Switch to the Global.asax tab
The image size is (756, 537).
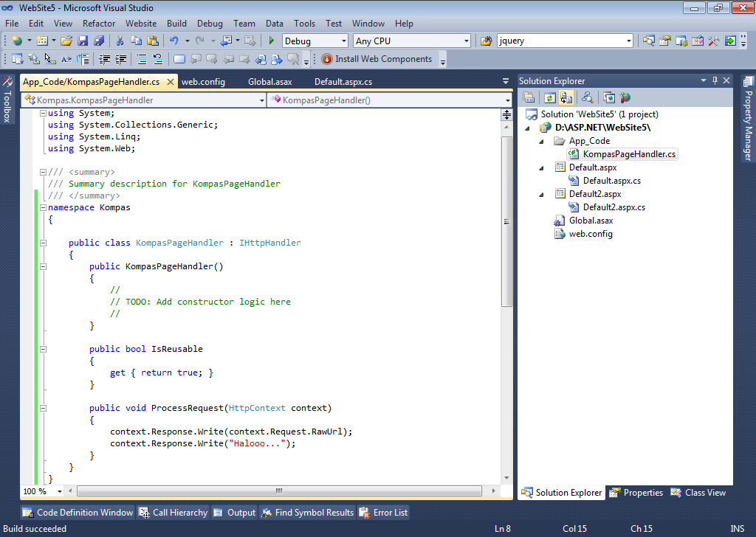pos(270,82)
